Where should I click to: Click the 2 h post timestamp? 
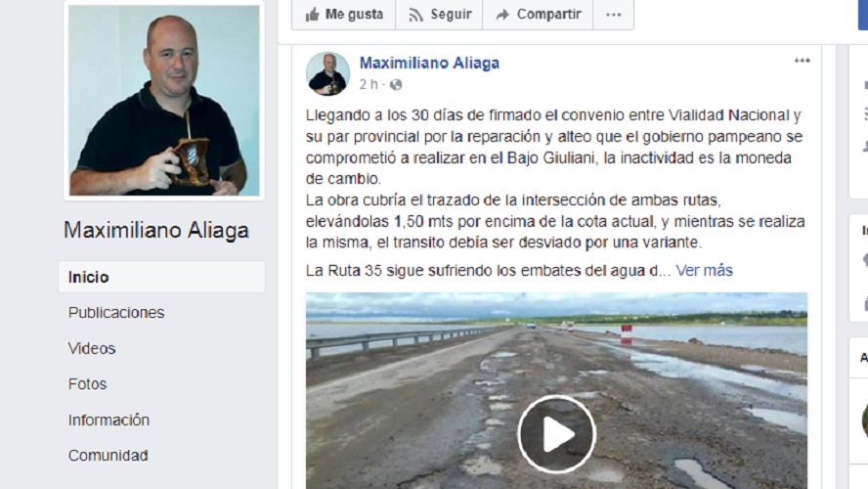(369, 85)
